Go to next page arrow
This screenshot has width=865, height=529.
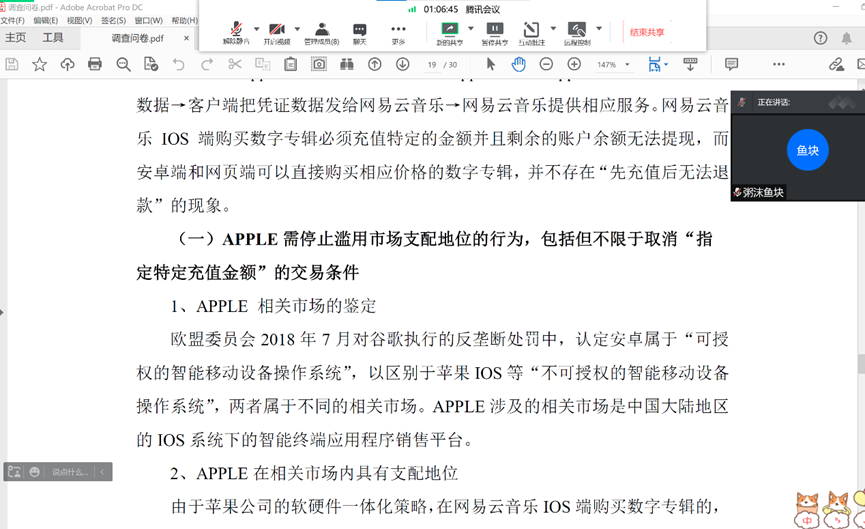coord(403,65)
